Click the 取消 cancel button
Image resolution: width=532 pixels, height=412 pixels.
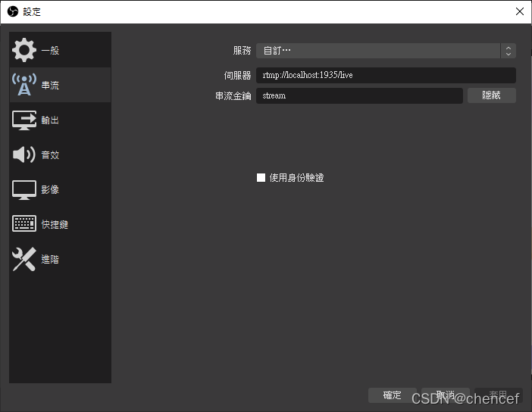click(446, 395)
